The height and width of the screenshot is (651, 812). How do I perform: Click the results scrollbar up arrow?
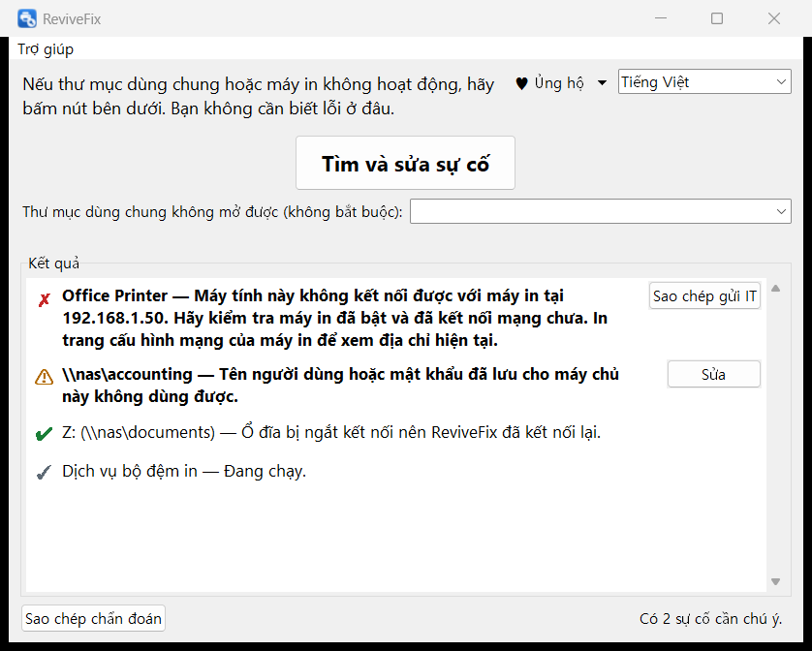[775, 289]
